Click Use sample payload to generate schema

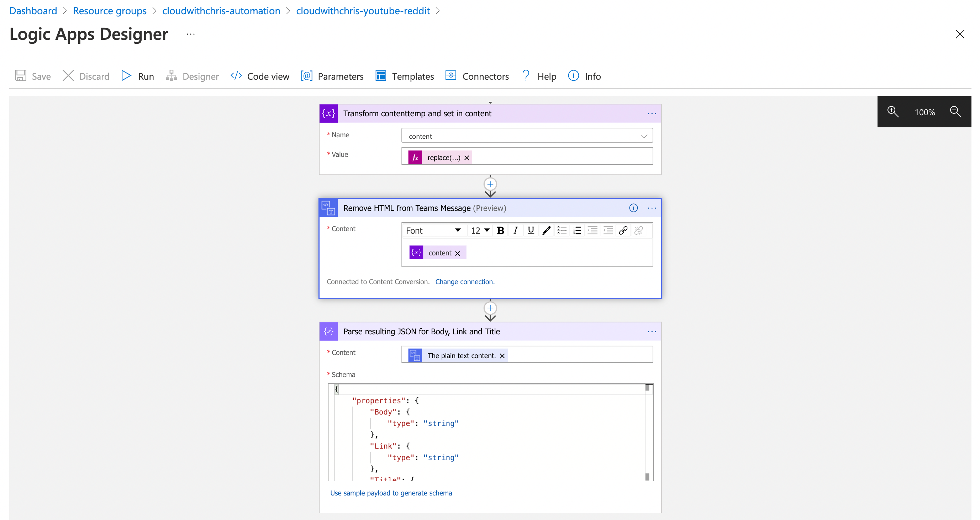pos(391,493)
